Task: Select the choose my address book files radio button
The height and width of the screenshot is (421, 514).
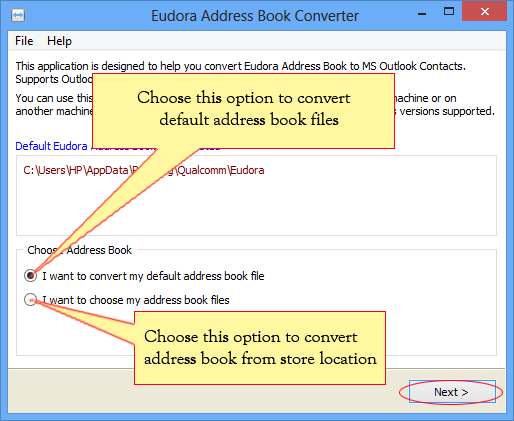Action: click(30, 299)
